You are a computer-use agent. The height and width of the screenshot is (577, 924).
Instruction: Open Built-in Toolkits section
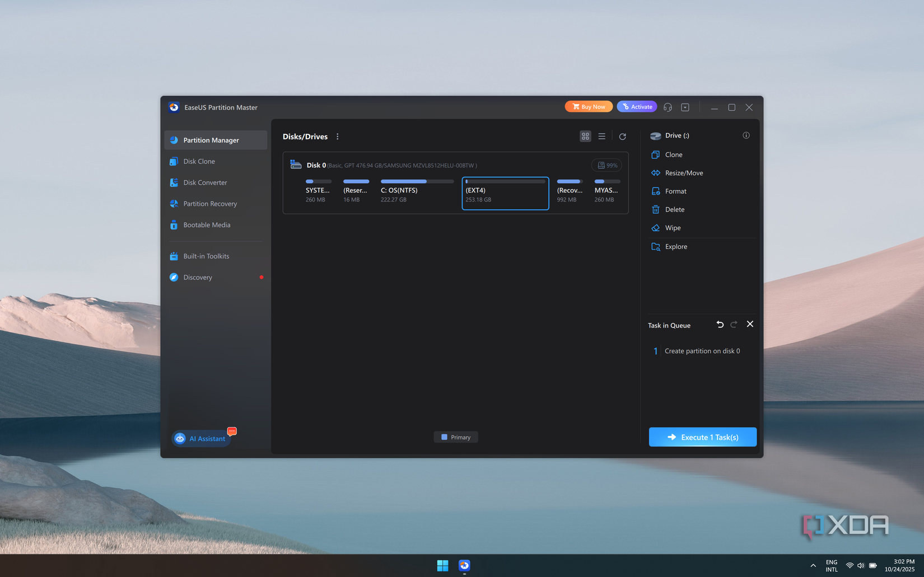(x=216, y=256)
